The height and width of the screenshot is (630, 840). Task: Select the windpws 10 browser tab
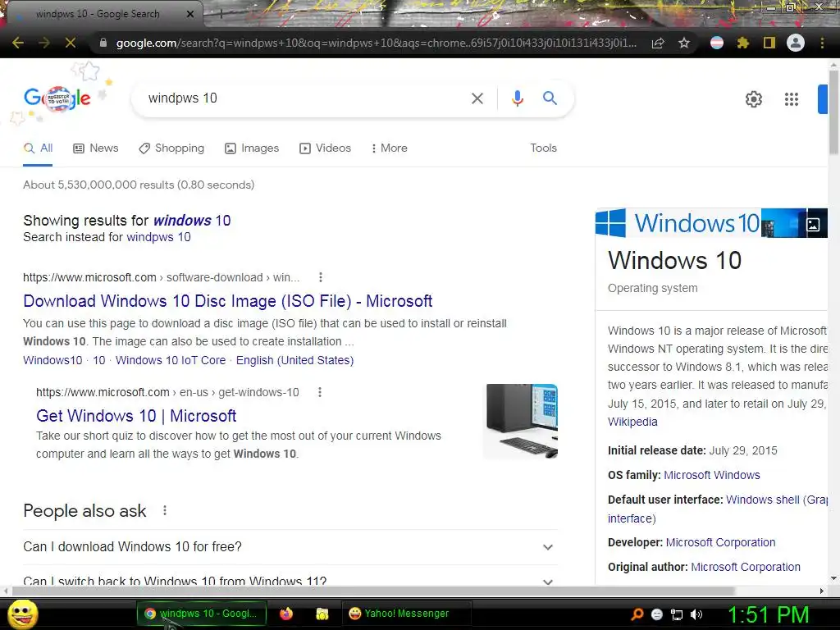(x=104, y=14)
